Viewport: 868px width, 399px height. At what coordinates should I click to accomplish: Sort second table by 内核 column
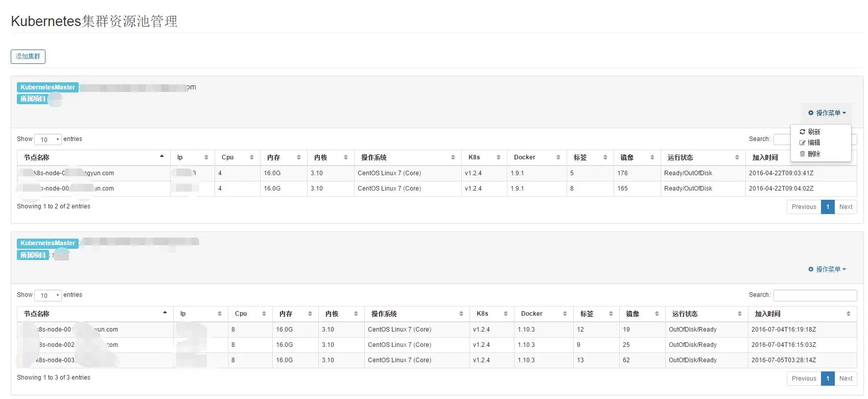pos(341,314)
